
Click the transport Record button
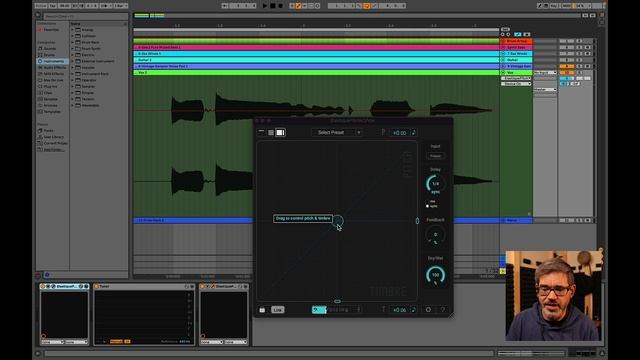[x=280, y=6]
